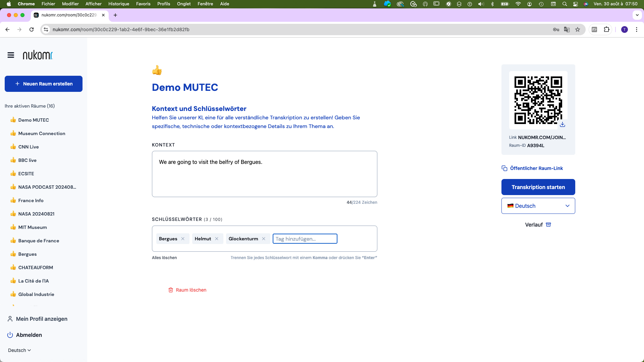Open the Fenêtre menu
Image resolution: width=644 pixels, height=362 pixels.
pos(205,4)
